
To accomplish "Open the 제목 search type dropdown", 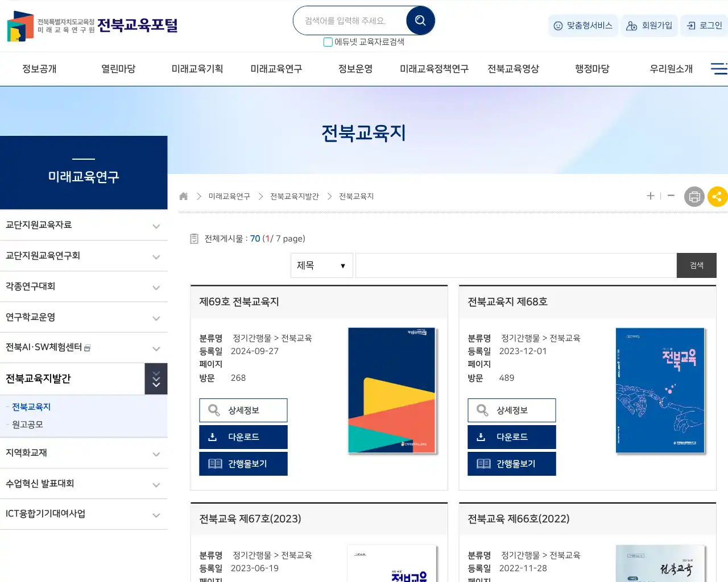I will click(x=321, y=265).
